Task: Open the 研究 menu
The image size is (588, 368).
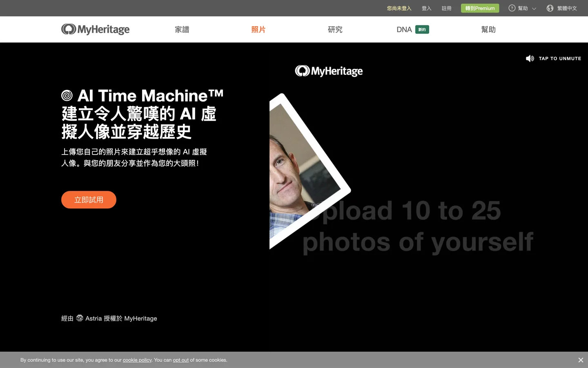Action: pos(335,29)
